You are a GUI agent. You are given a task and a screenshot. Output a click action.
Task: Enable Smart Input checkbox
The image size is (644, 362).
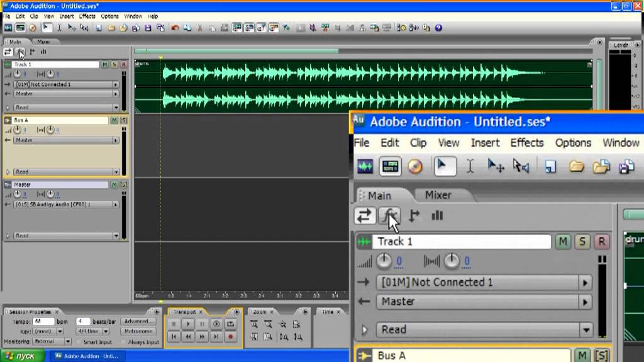pos(80,342)
